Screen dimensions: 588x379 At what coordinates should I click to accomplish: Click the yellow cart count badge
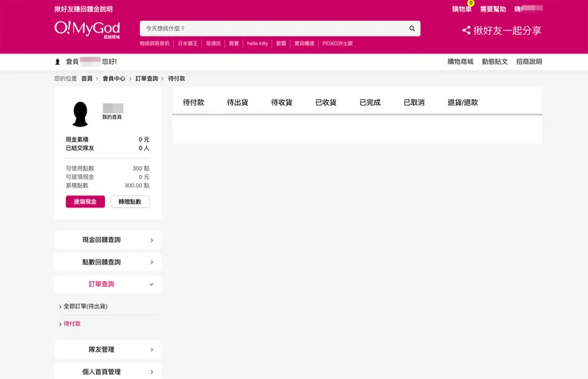470,3
